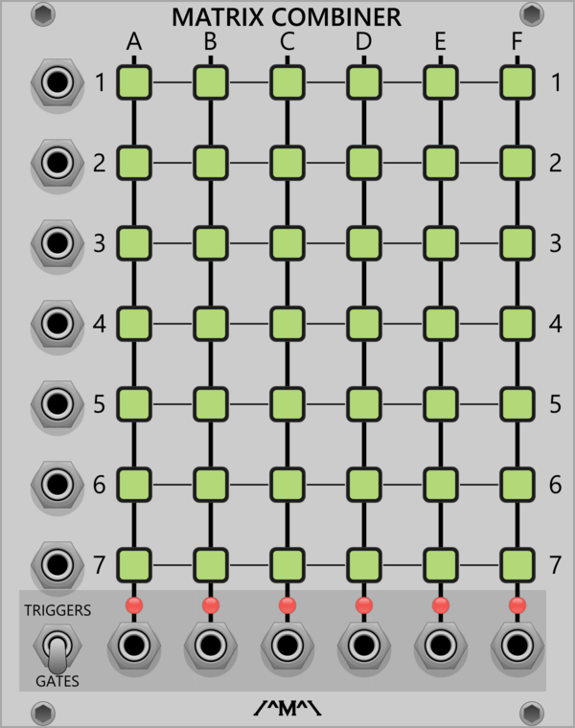Click the bottom-right panel screw

pos(532,713)
